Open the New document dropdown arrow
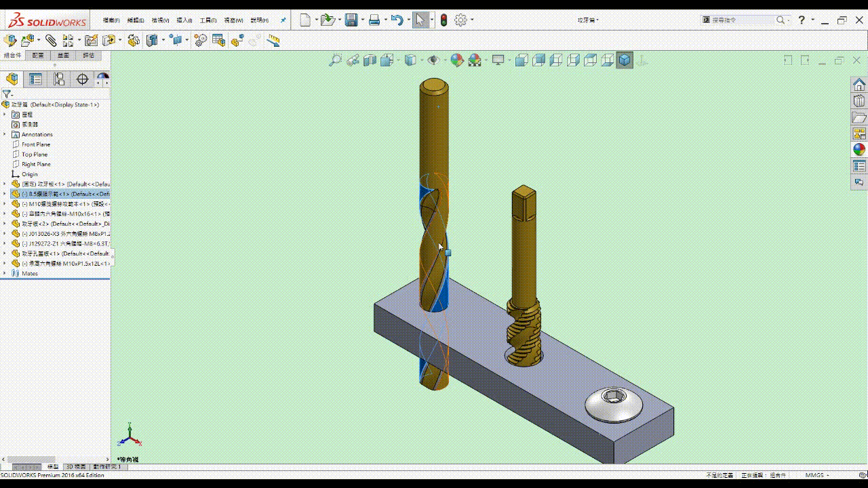 pos(316,20)
